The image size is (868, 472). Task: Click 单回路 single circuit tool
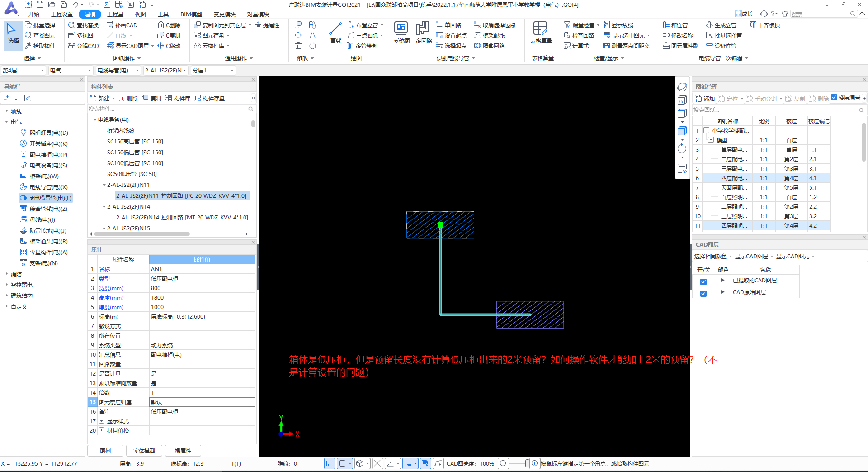(x=449, y=25)
